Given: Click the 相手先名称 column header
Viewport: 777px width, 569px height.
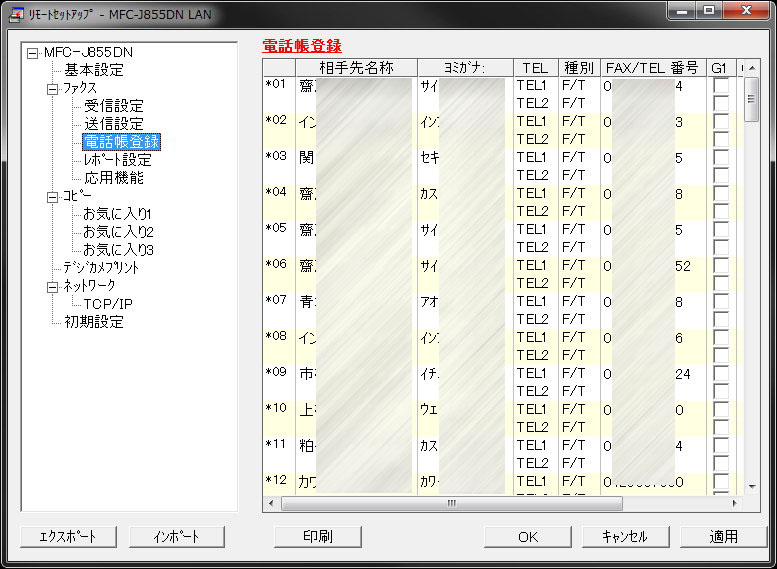Looking at the screenshot, I should [x=356, y=68].
